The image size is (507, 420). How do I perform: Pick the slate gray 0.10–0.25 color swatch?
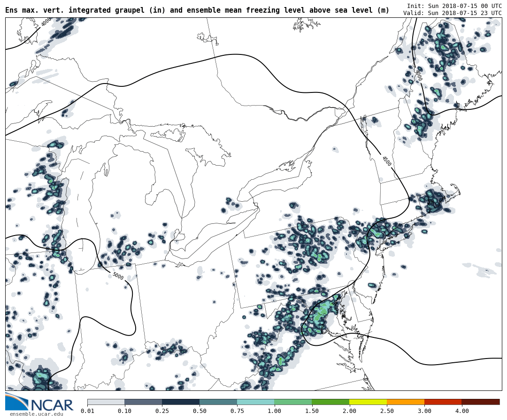click(143, 402)
